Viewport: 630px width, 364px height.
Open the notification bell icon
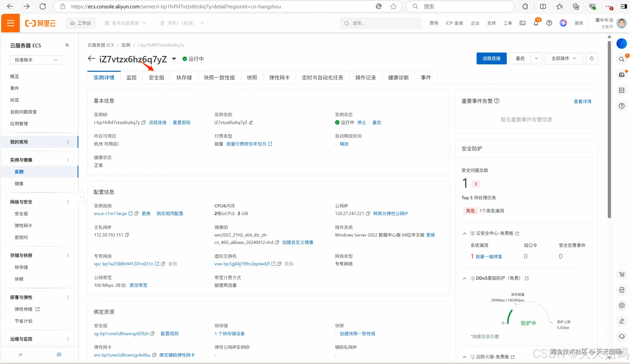pyautogui.click(x=536, y=23)
